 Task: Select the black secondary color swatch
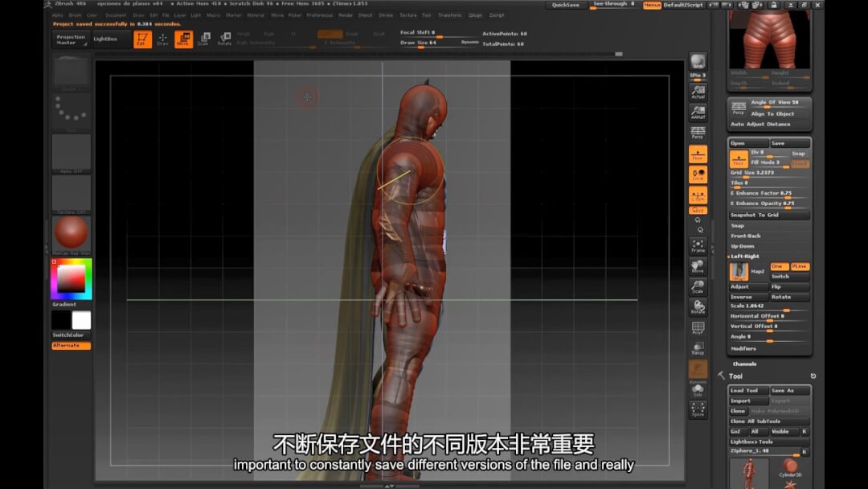(61, 320)
